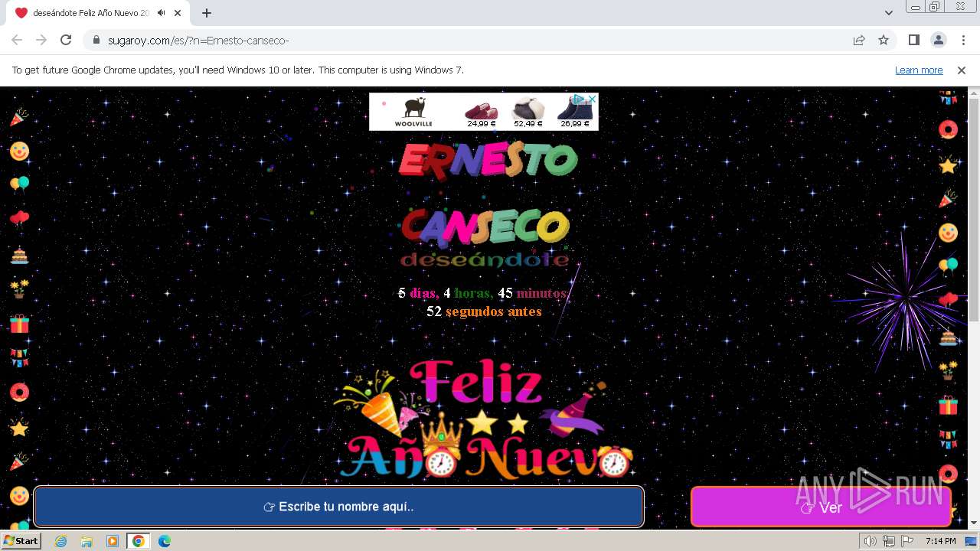Screen dimensions: 980x551
Task: Close the Woolville banner ad
Action: point(592,99)
